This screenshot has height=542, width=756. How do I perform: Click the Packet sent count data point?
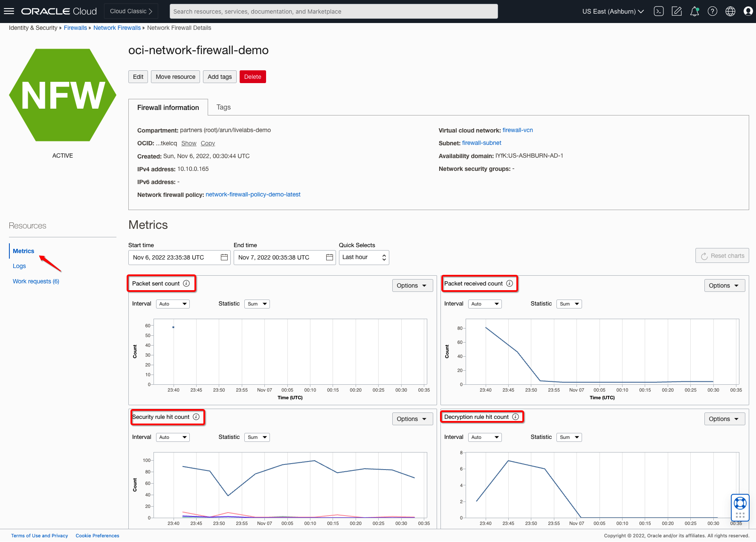[x=173, y=327]
